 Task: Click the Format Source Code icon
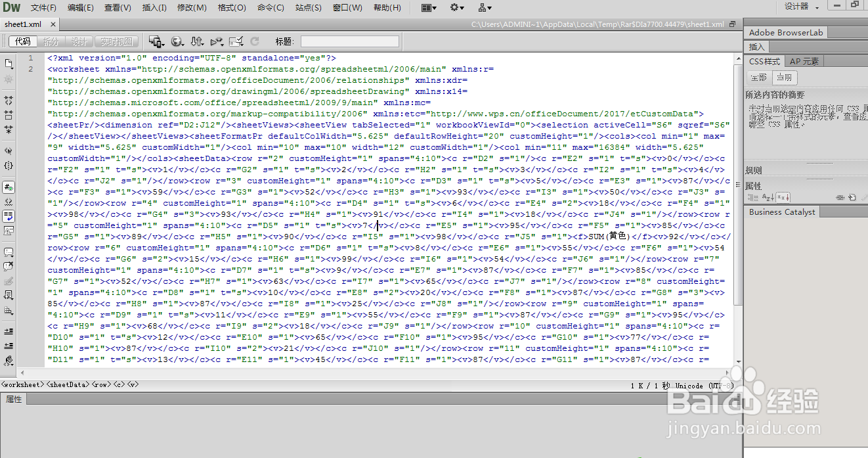pos(9,360)
